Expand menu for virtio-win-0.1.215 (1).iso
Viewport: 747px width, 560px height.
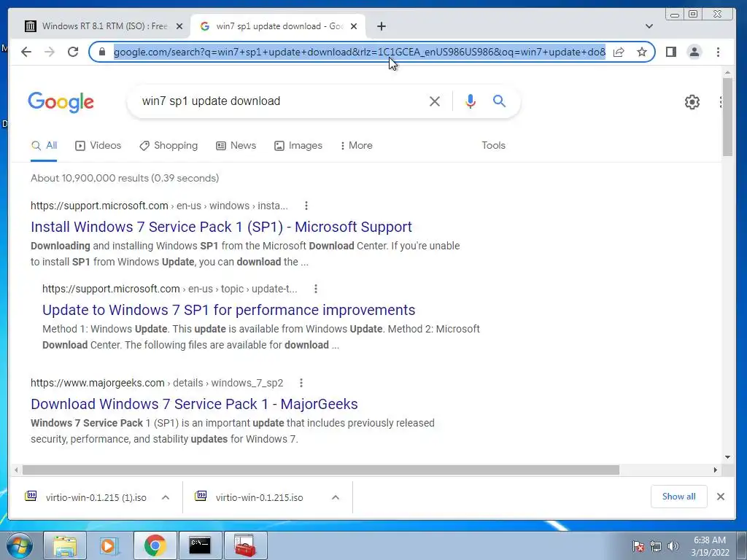(x=166, y=497)
